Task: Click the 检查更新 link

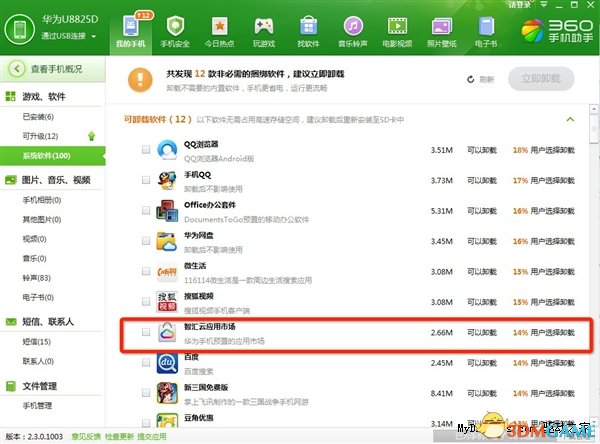Action: [119, 437]
